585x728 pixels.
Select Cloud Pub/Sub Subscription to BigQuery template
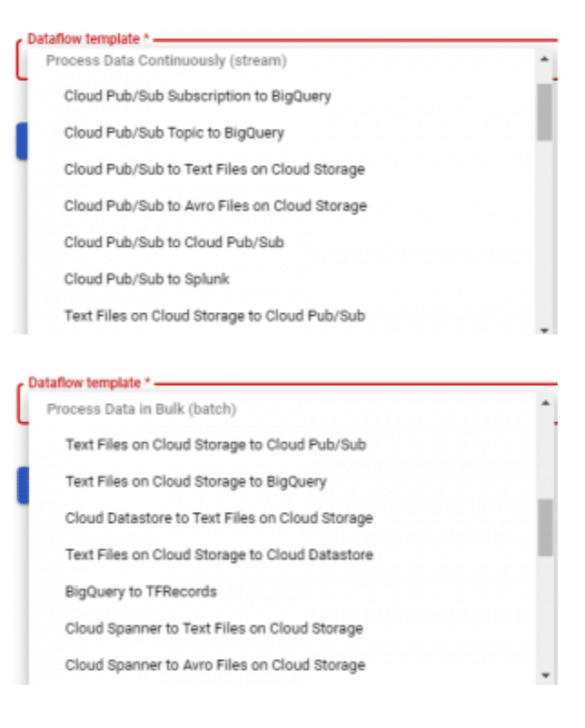[197, 95]
